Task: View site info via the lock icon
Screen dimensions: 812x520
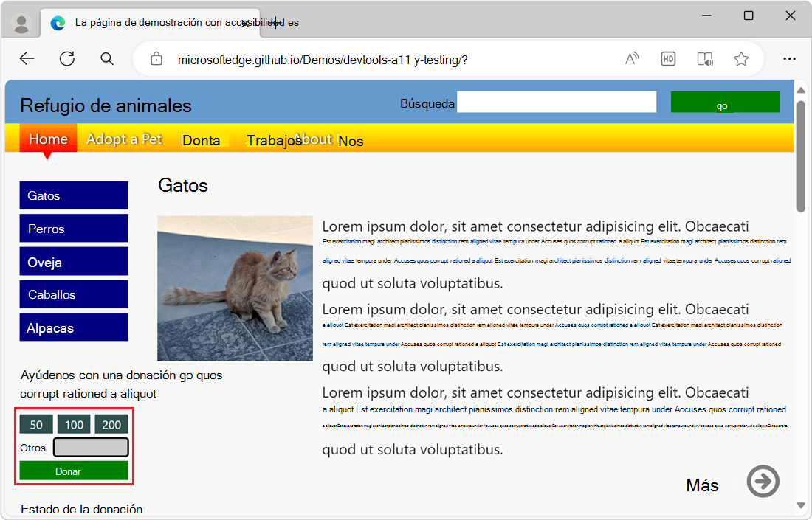Action: pos(156,59)
